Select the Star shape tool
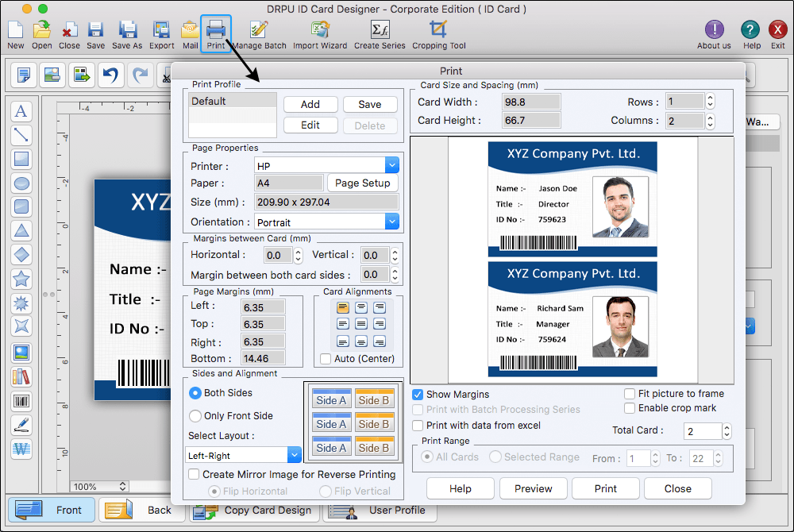The height and width of the screenshot is (532, 794). pos(21,279)
